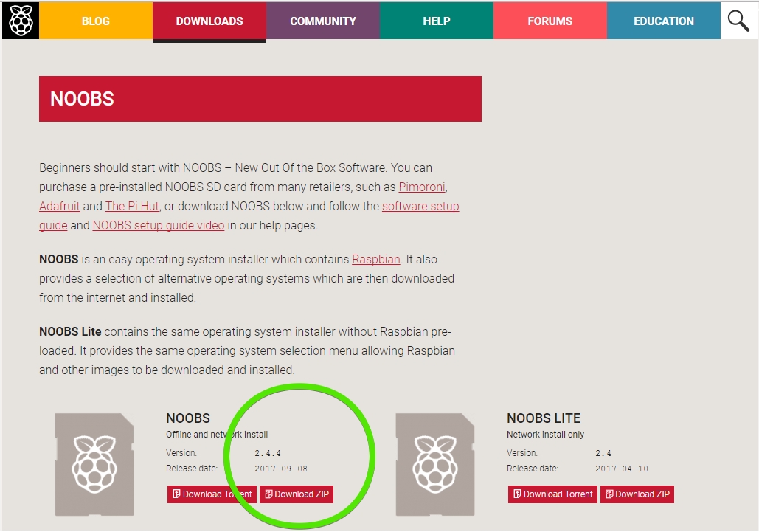
Task: Open The Pi Hut link
Action: tap(132, 207)
